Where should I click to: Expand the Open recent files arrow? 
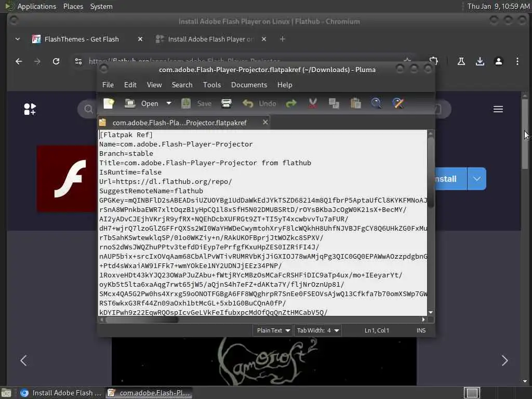point(169,103)
